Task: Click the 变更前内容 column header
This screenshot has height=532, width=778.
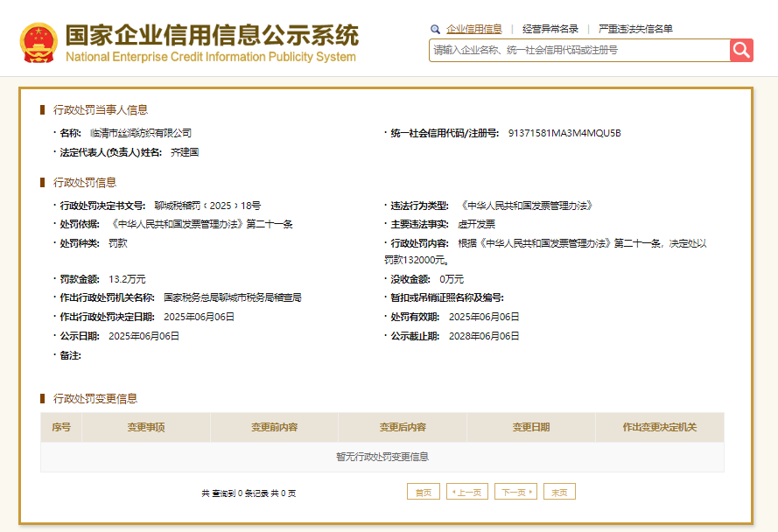Action: pyautogui.click(x=274, y=427)
